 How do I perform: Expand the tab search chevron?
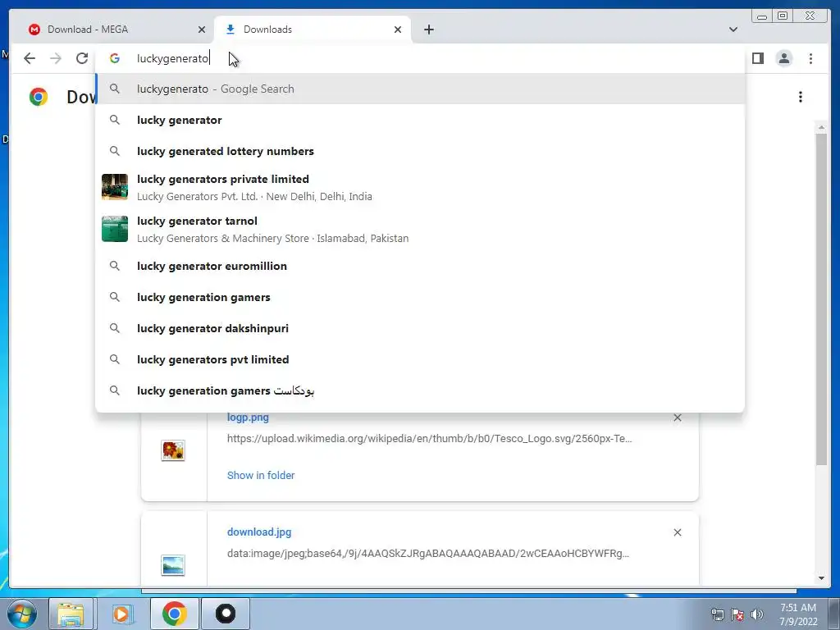(x=733, y=30)
